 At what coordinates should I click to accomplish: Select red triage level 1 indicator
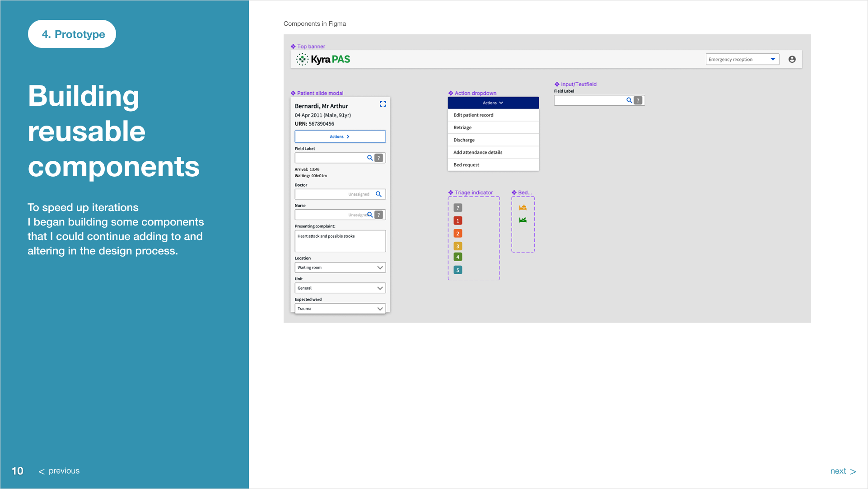coord(457,221)
